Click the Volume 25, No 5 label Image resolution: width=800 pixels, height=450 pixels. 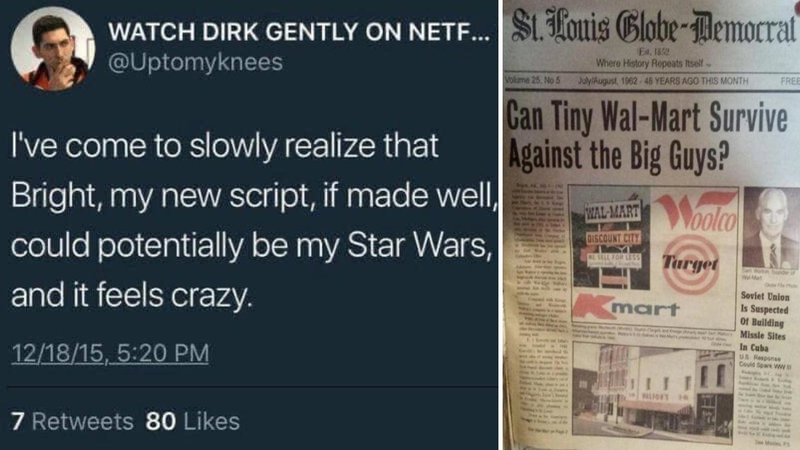click(532, 80)
